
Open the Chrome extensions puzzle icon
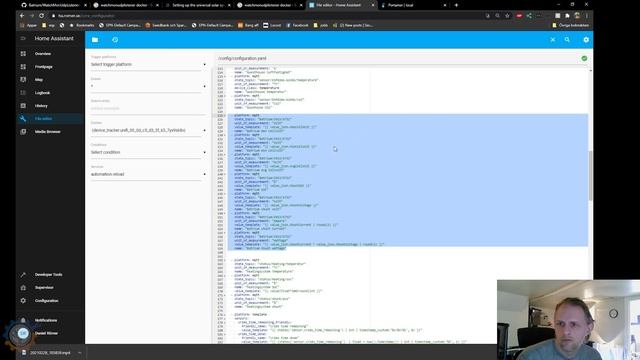pos(567,16)
